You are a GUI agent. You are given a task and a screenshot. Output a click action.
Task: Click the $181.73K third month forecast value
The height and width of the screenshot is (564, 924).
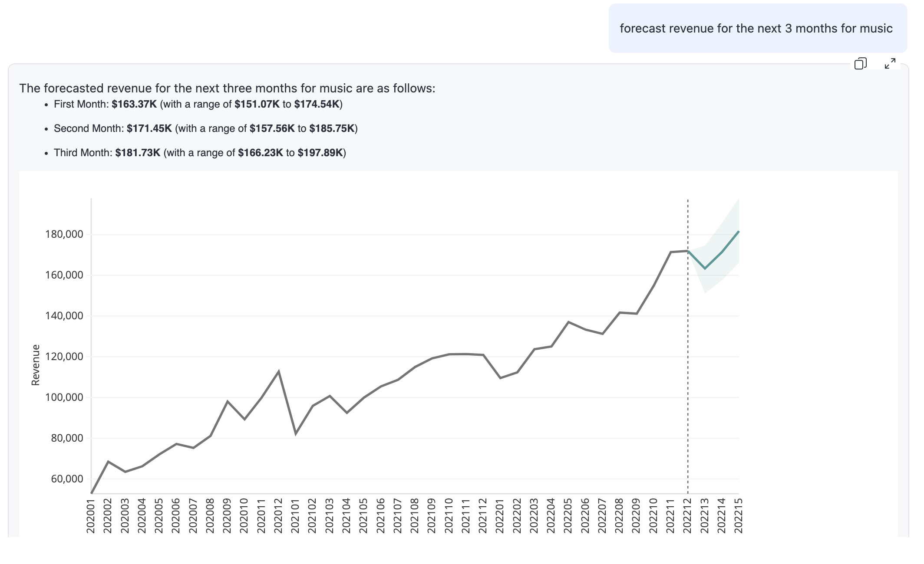pyautogui.click(x=138, y=153)
